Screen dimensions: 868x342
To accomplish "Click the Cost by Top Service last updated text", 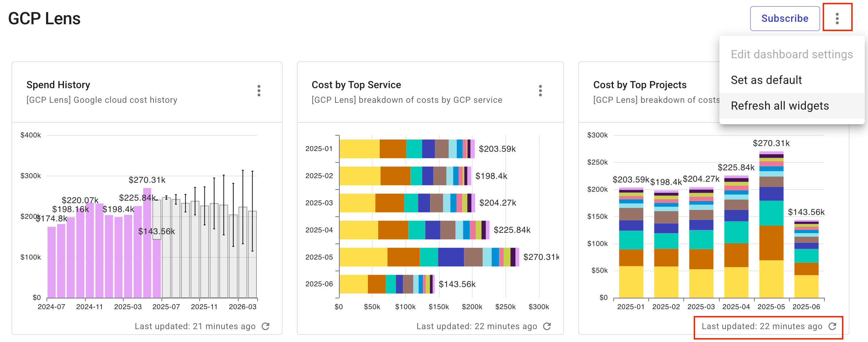I will coord(477,326).
